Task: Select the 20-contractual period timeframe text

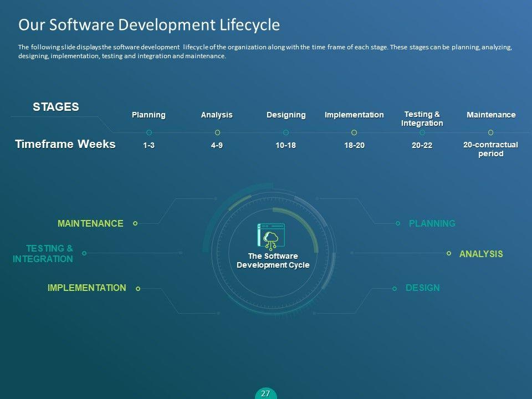Action: (x=490, y=149)
